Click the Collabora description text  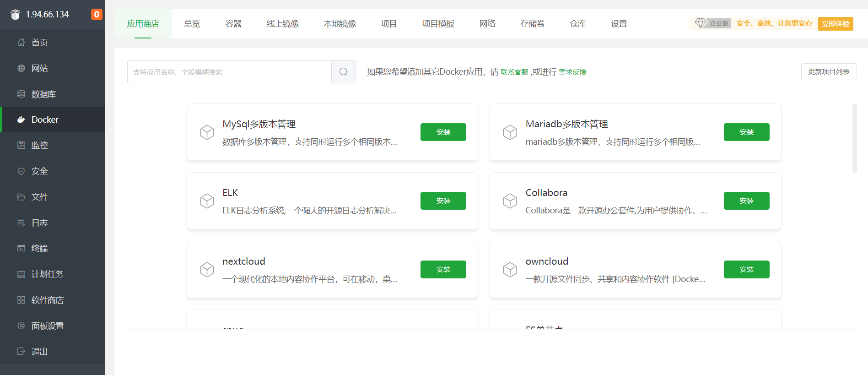pos(616,211)
